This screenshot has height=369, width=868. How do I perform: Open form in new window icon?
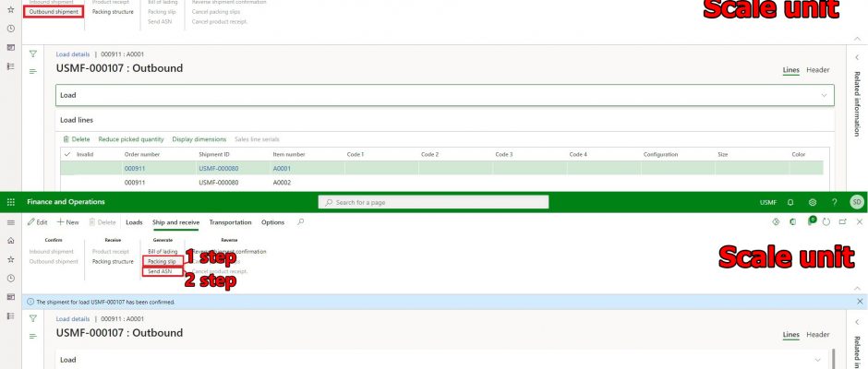(842, 221)
